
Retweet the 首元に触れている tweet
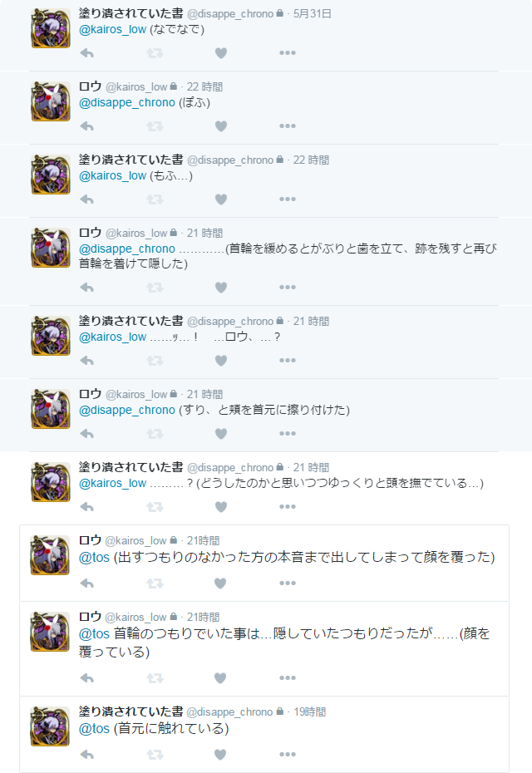tap(155, 754)
